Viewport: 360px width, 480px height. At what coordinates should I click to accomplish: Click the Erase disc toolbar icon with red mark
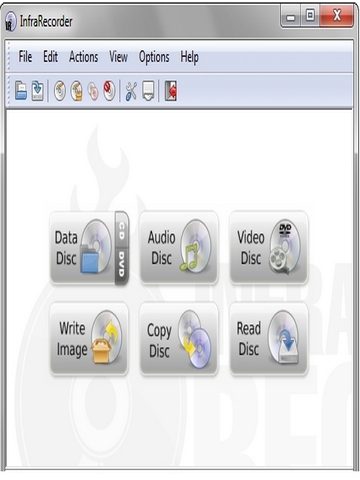[109, 90]
